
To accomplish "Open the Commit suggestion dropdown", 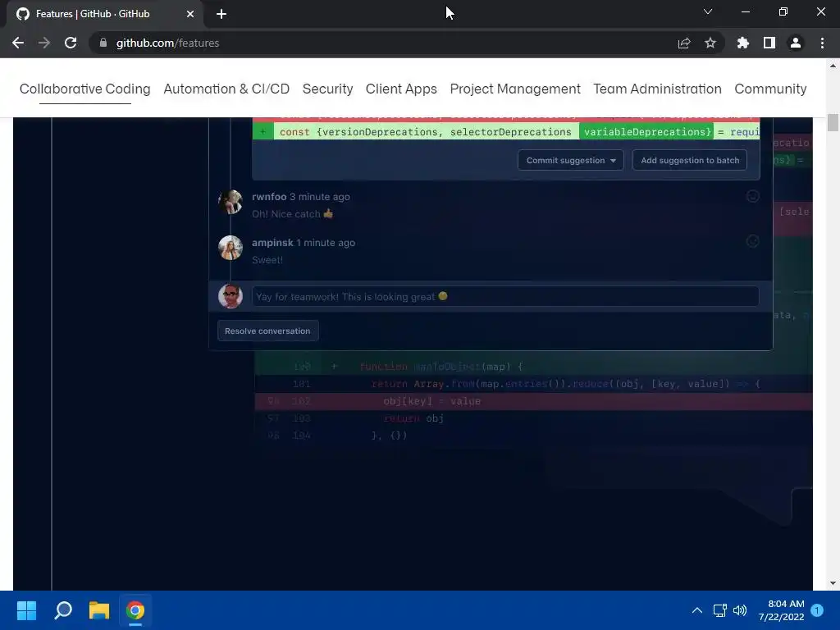I will (571, 160).
